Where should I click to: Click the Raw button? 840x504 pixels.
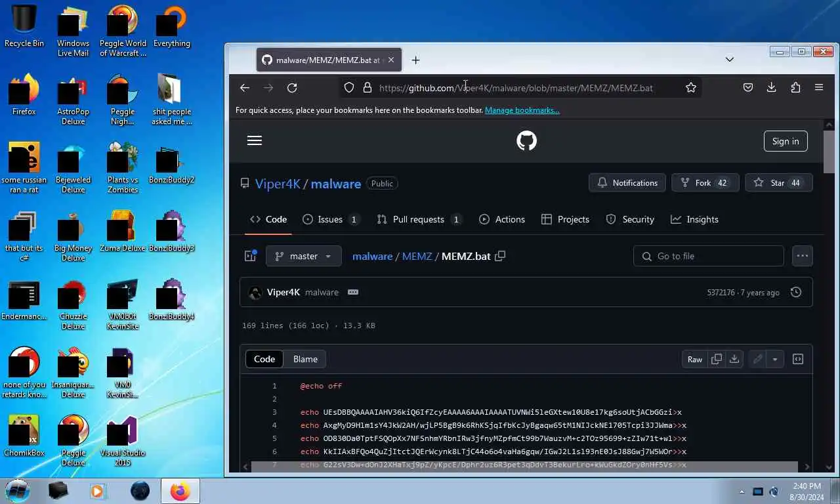695,359
